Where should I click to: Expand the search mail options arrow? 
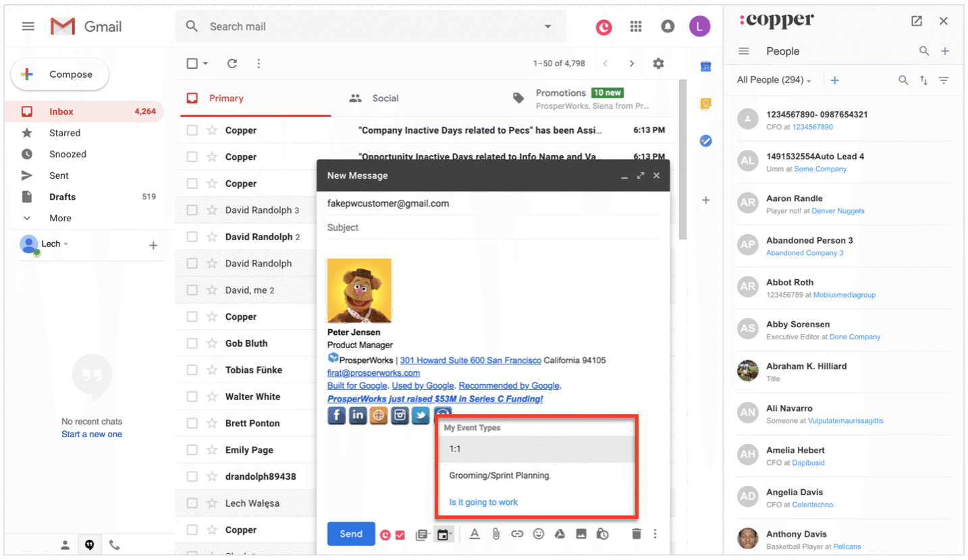(x=547, y=26)
